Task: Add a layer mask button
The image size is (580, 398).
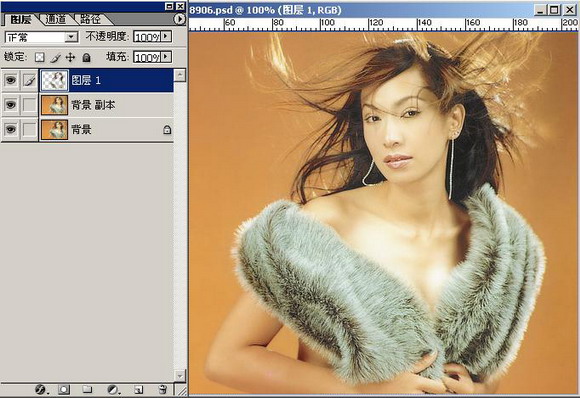Action: (64, 389)
